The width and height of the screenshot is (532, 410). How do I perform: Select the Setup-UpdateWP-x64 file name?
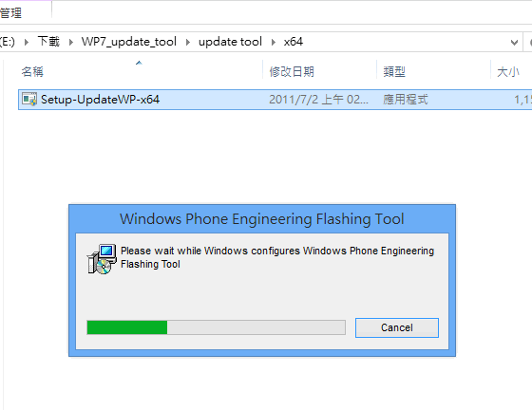tap(100, 100)
